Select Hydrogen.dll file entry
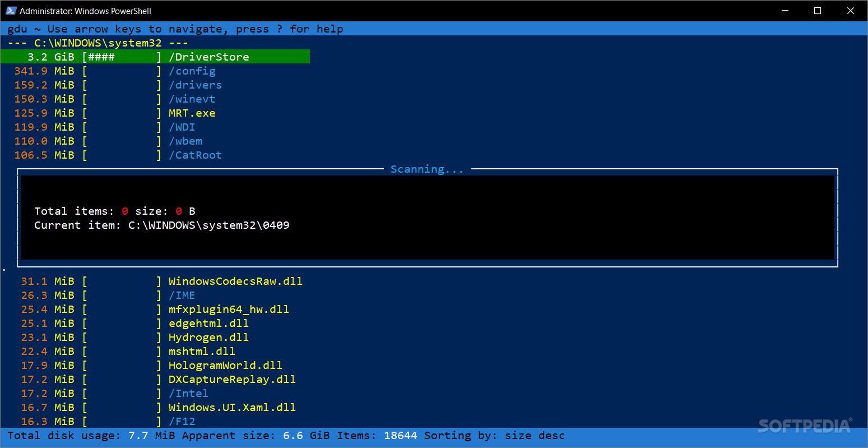 [x=208, y=337]
